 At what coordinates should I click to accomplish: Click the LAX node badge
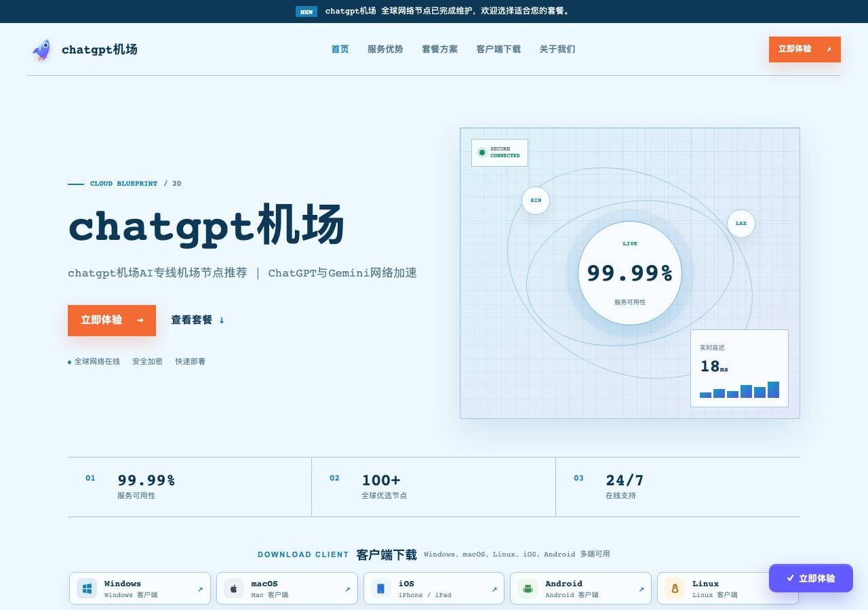click(x=741, y=223)
